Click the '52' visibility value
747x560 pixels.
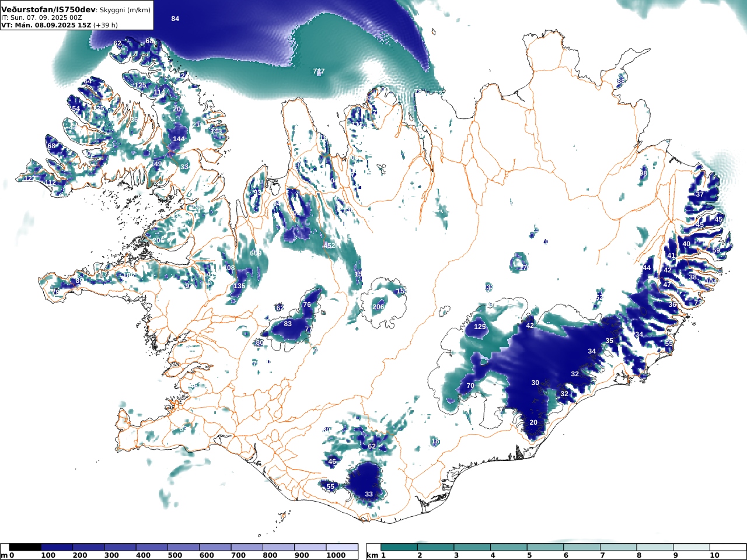599,297
